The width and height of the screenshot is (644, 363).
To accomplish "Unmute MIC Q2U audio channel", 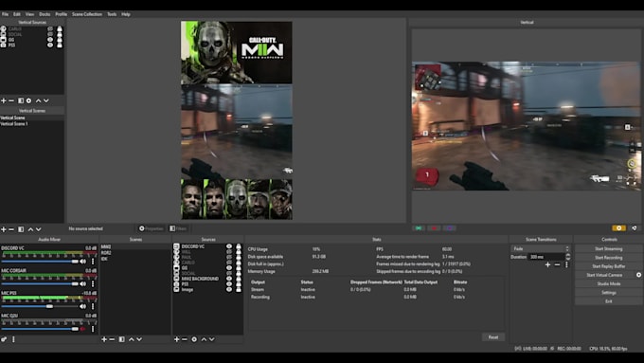I will [x=83, y=329].
